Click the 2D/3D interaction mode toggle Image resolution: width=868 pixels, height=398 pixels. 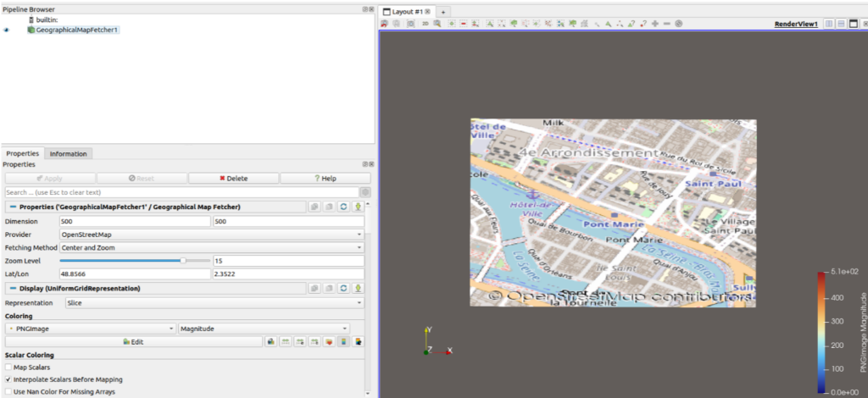(426, 24)
